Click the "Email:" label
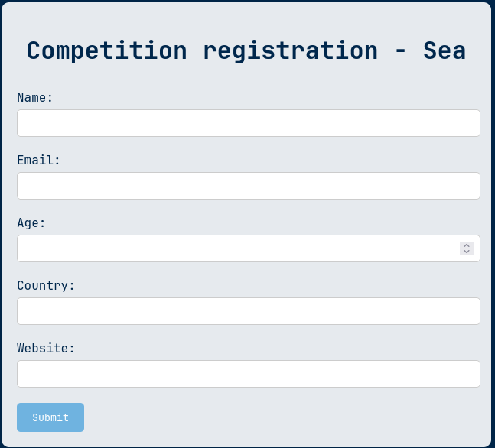The image size is (495, 448). (x=38, y=161)
